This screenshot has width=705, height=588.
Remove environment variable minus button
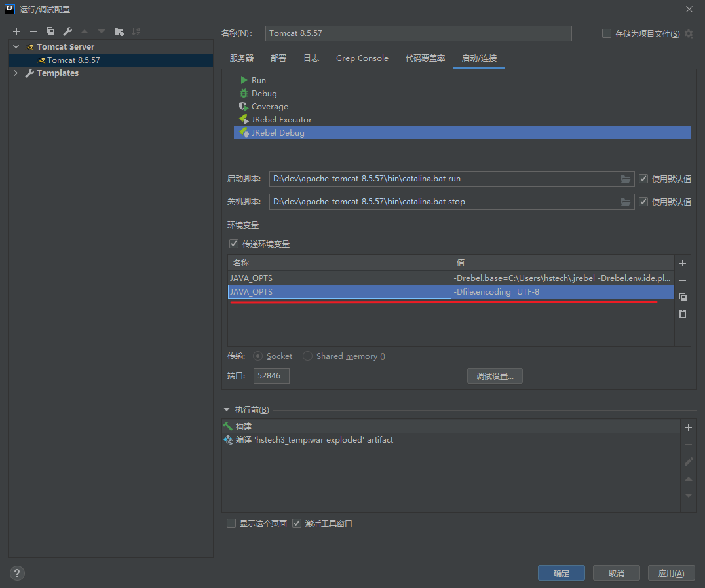(683, 280)
